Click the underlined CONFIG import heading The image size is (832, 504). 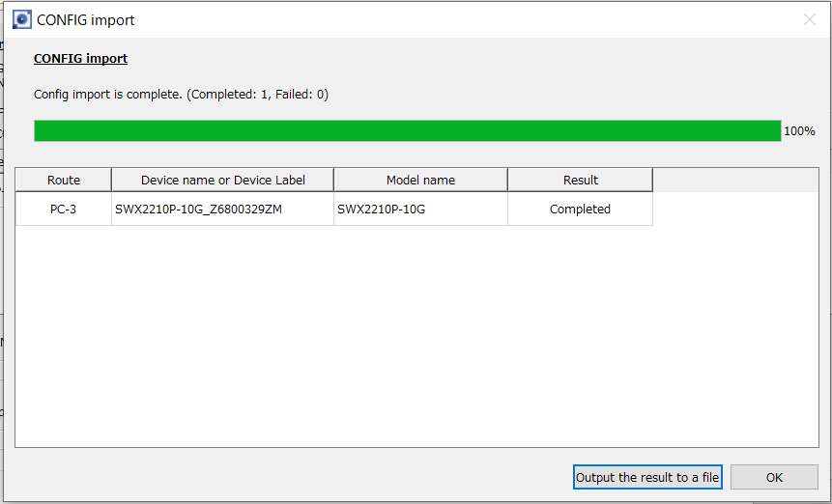pos(80,58)
